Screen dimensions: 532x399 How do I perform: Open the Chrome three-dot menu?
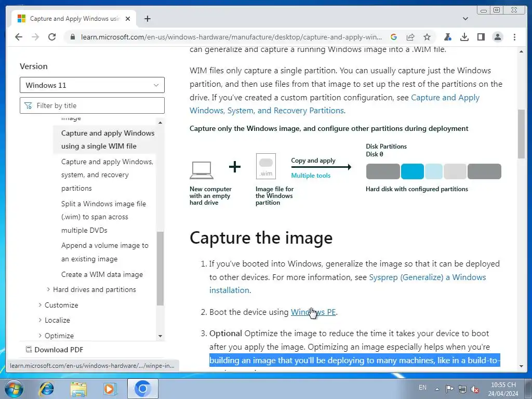coord(514,37)
